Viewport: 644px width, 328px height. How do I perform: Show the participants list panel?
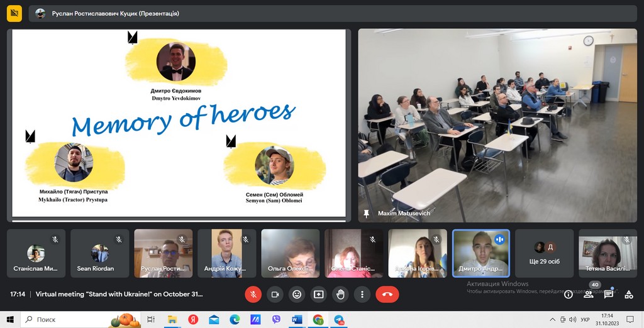pos(589,294)
